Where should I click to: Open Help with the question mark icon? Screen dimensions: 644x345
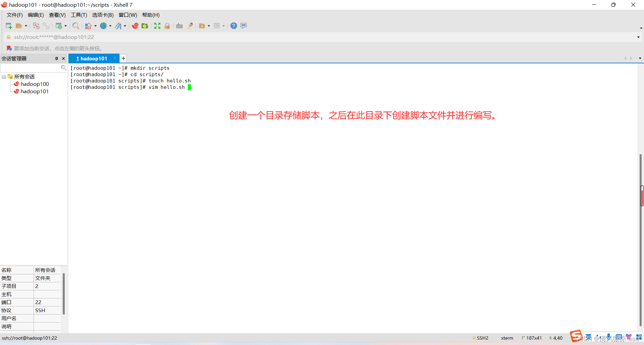pyautogui.click(x=234, y=26)
